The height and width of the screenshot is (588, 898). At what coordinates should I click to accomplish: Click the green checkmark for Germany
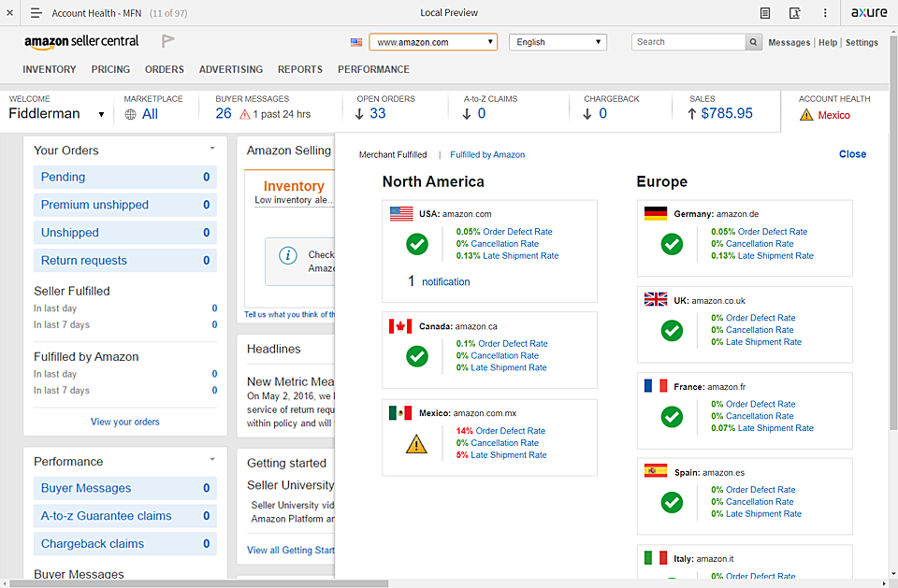click(x=672, y=244)
